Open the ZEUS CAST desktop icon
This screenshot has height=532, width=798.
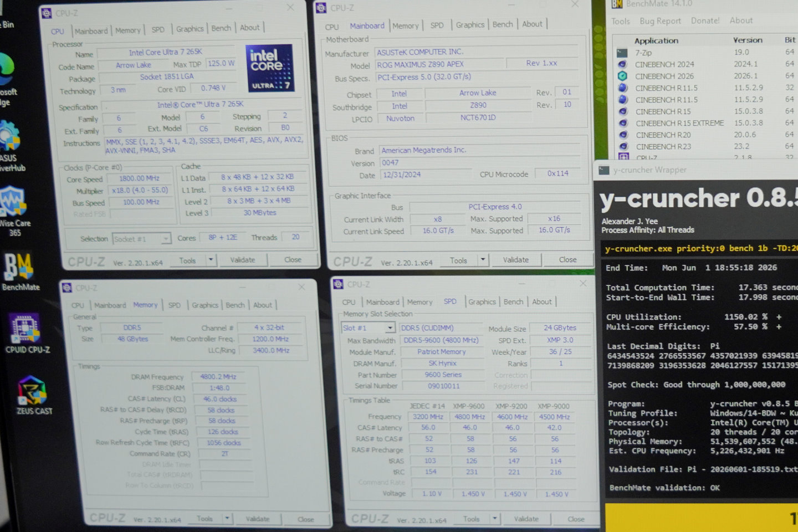click(x=32, y=390)
